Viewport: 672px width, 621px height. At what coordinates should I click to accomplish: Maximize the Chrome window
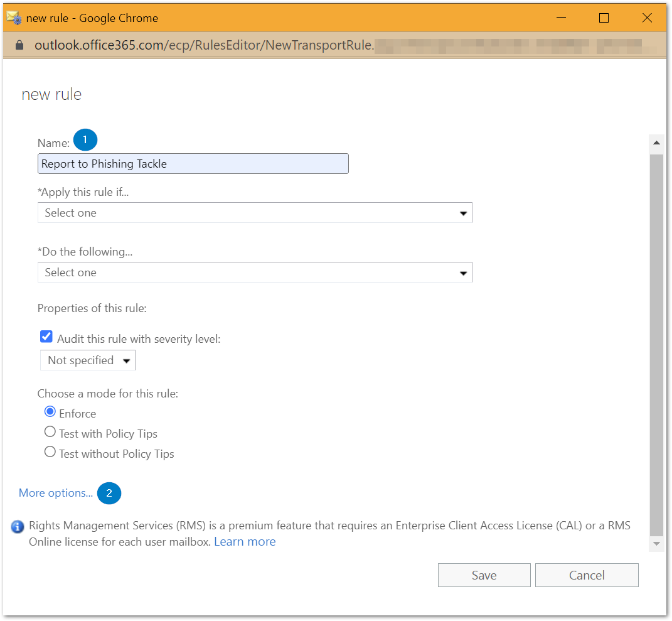604,18
